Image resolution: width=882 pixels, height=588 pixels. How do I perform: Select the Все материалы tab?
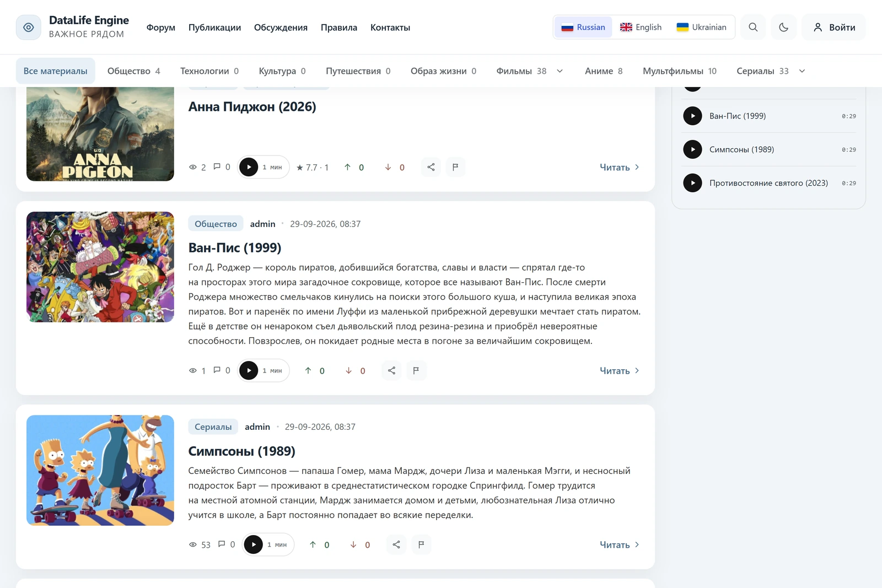pos(56,71)
